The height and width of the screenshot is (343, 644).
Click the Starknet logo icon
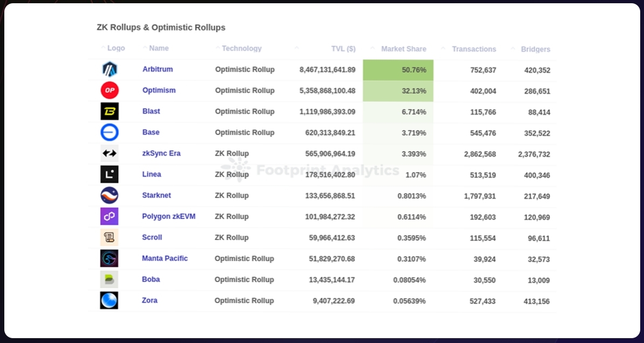[x=110, y=195]
